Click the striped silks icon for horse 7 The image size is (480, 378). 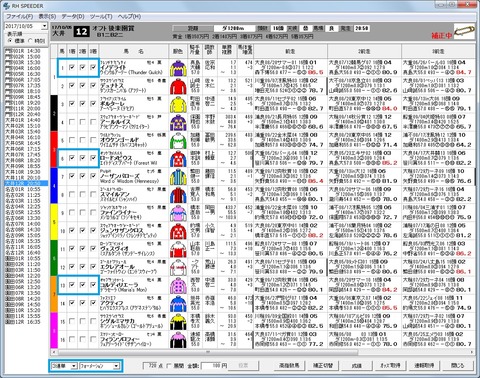tap(178, 176)
